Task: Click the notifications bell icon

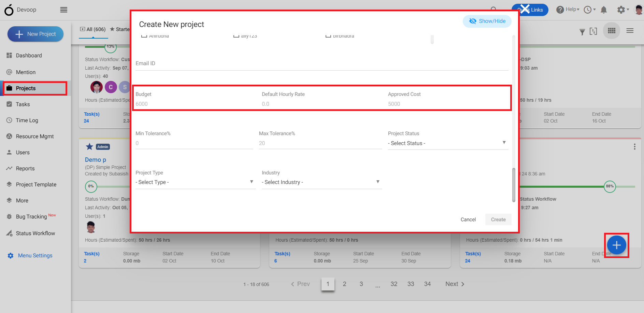Action: click(604, 10)
